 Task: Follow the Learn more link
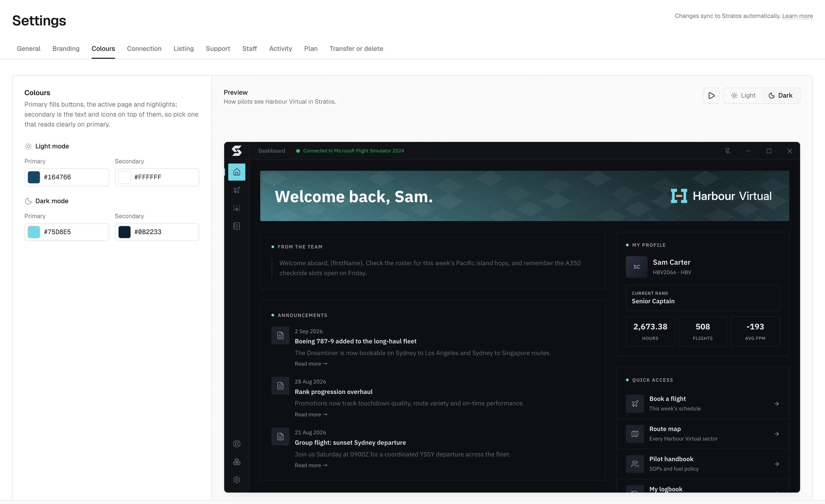(797, 16)
